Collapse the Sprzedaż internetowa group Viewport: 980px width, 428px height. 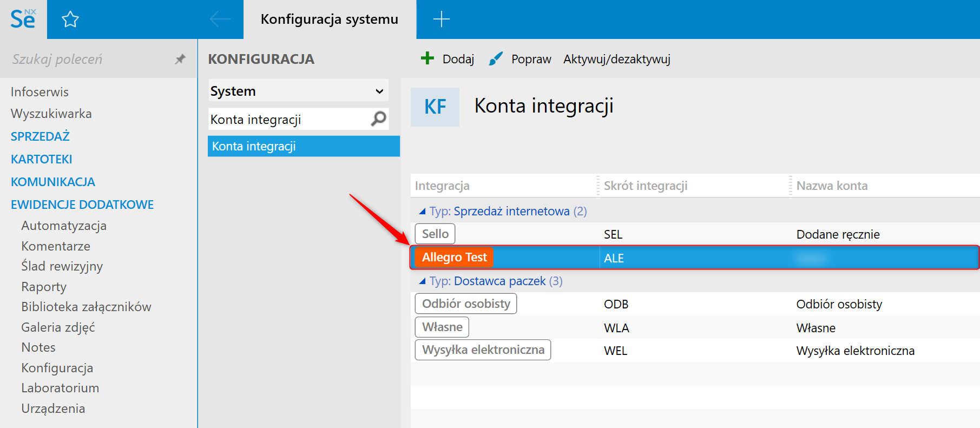pyautogui.click(x=422, y=212)
